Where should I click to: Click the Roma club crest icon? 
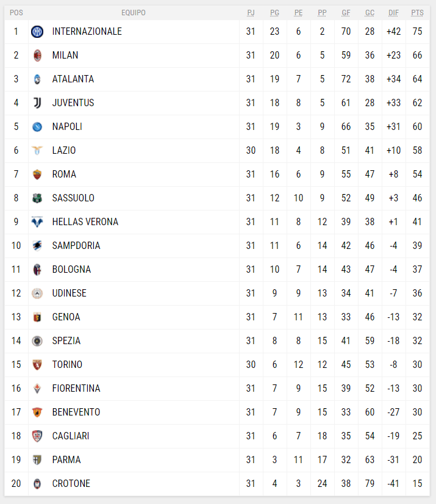coord(37,175)
